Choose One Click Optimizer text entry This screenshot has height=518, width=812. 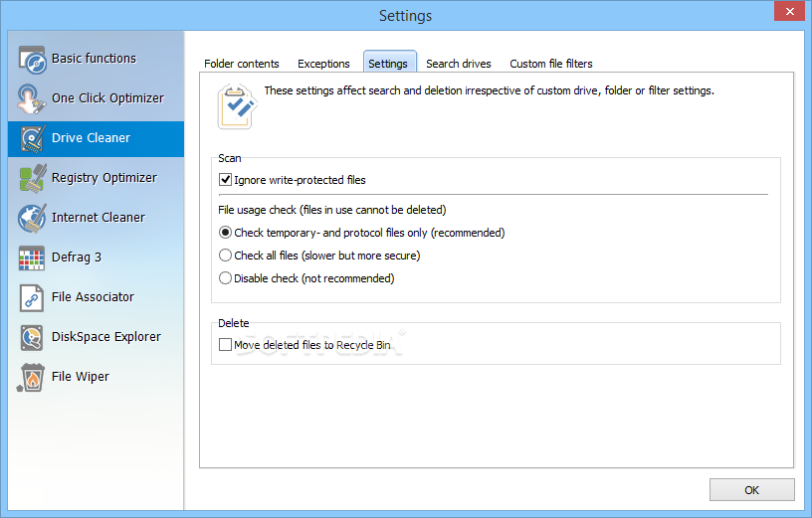[x=107, y=98]
